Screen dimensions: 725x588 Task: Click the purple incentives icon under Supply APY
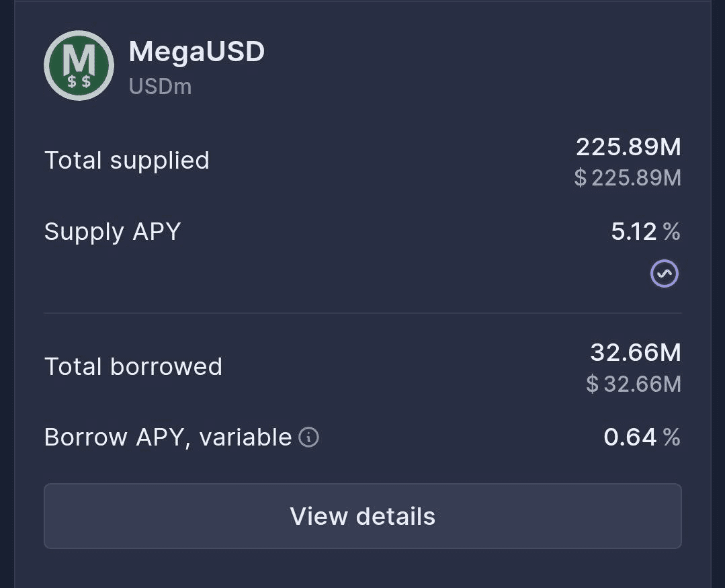tap(664, 274)
